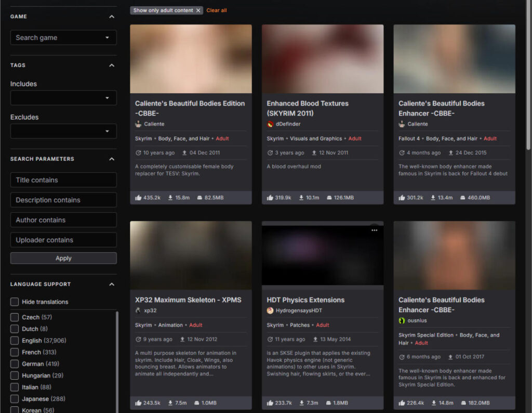Open the XP32 Maximum Skeleton thumbnail image
This screenshot has height=413, width=532.
pos(191,255)
